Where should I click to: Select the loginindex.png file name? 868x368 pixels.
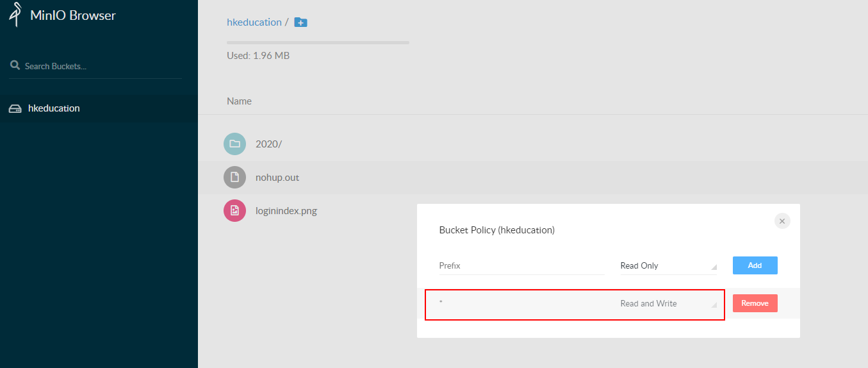(286, 211)
